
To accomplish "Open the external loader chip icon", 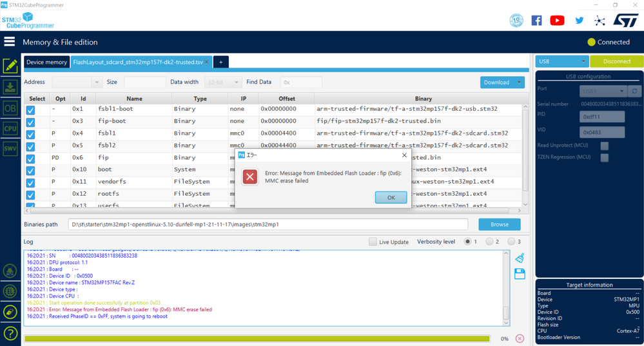I will (x=10, y=291).
